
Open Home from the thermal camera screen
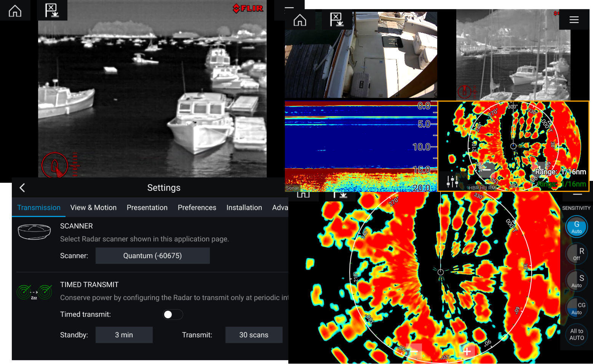(x=15, y=10)
